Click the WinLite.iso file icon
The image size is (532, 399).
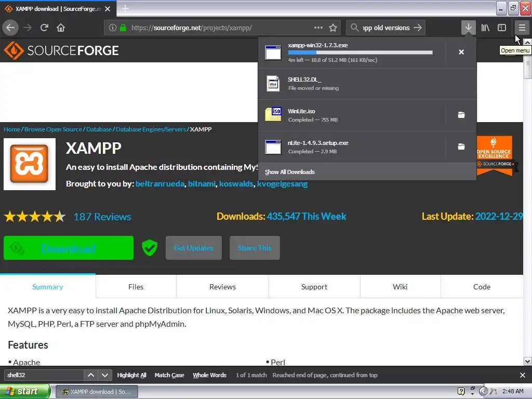(x=273, y=115)
